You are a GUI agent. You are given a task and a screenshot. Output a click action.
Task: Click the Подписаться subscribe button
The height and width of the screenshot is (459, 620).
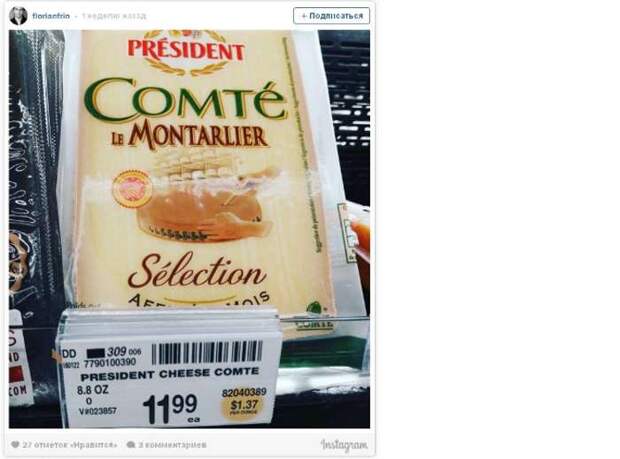click(331, 16)
